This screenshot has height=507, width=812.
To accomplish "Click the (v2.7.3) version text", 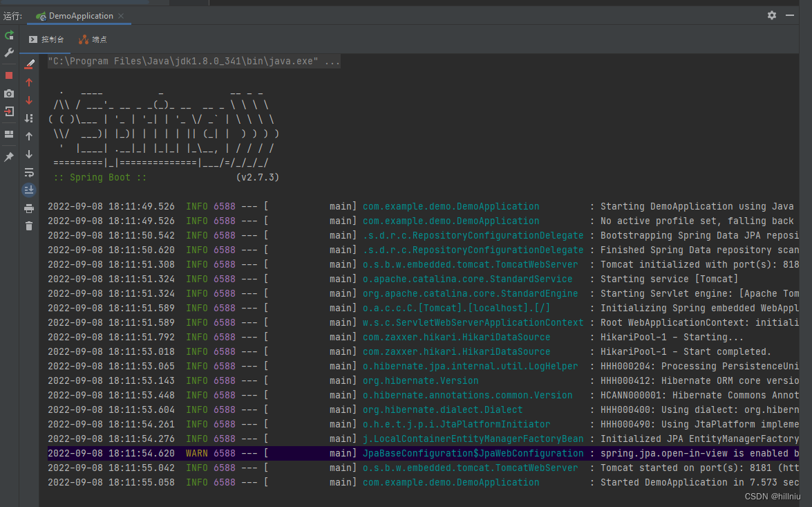I will pyautogui.click(x=257, y=177).
